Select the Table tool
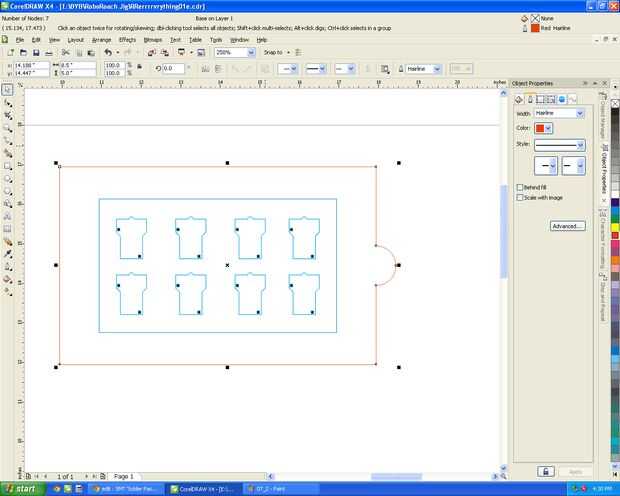Image resolution: width=620 pixels, height=496 pixels. coord(8,229)
